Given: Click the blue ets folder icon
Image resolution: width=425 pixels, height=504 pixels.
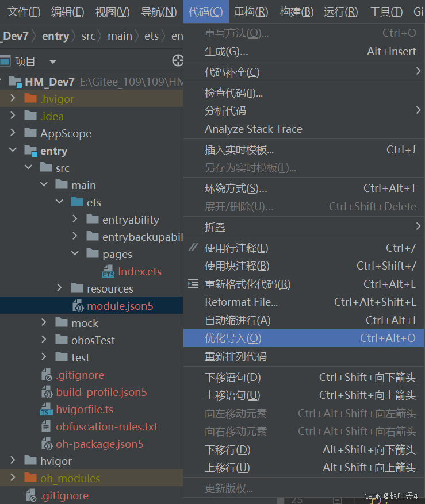Looking at the screenshot, I should (x=77, y=202).
